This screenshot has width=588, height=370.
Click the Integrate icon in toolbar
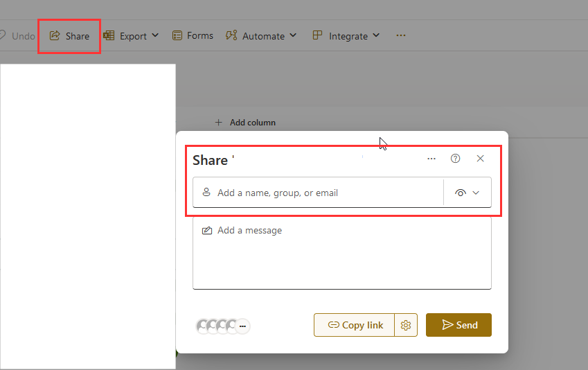pos(317,35)
